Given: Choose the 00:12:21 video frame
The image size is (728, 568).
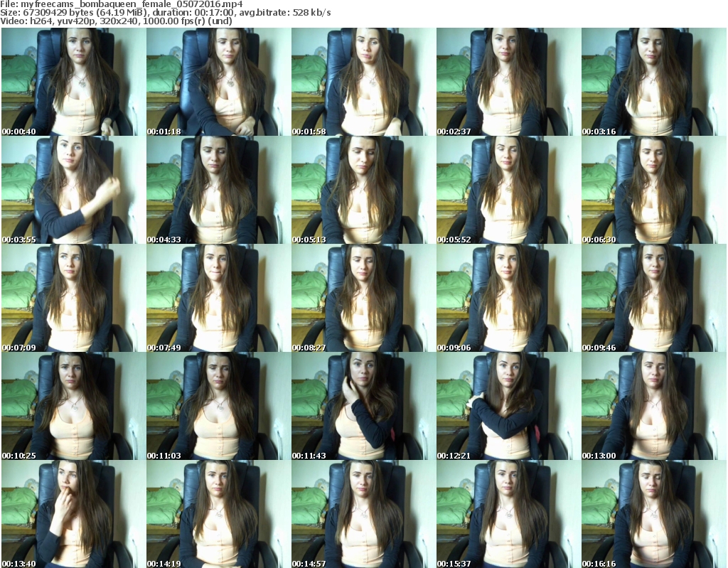Looking at the screenshot, I should (508, 406).
